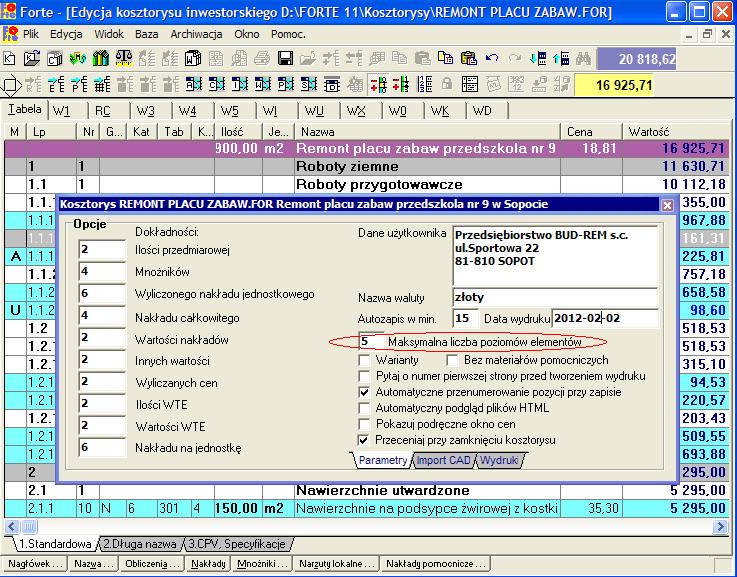Click the 'C' cube catalog icon
Image resolution: width=737 pixels, height=577 pixels.
(x=55, y=59)
